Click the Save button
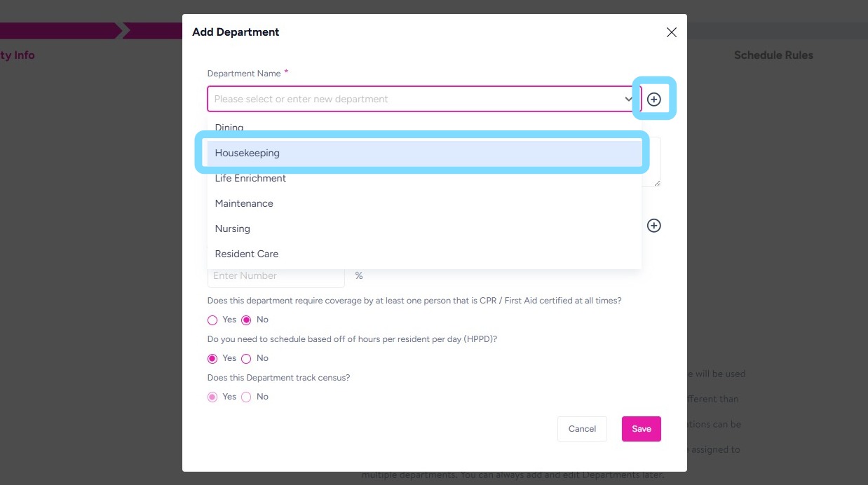The image size is (868, 485). [641, 429]
